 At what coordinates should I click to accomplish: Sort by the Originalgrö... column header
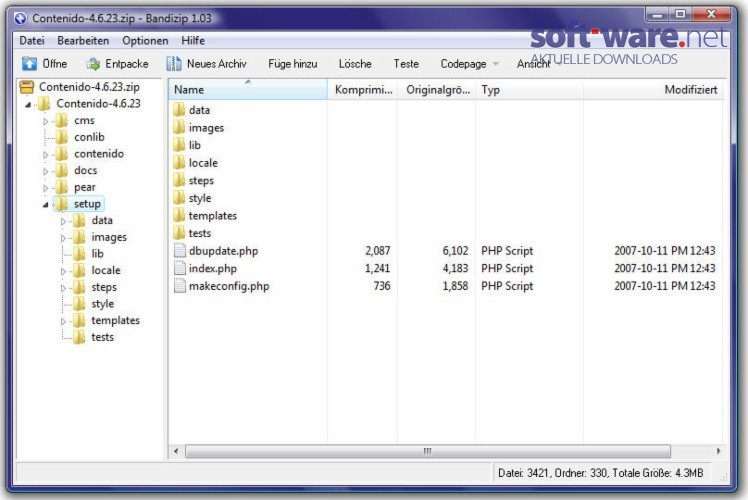coord(437,90)
